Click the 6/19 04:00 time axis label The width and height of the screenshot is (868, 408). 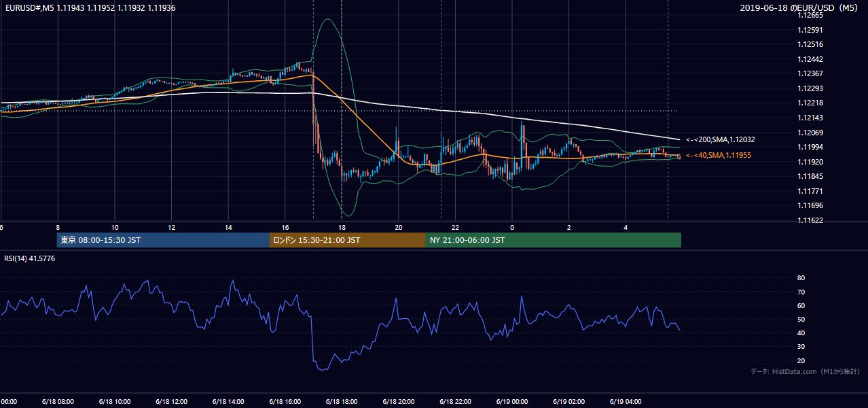point(626,402)
